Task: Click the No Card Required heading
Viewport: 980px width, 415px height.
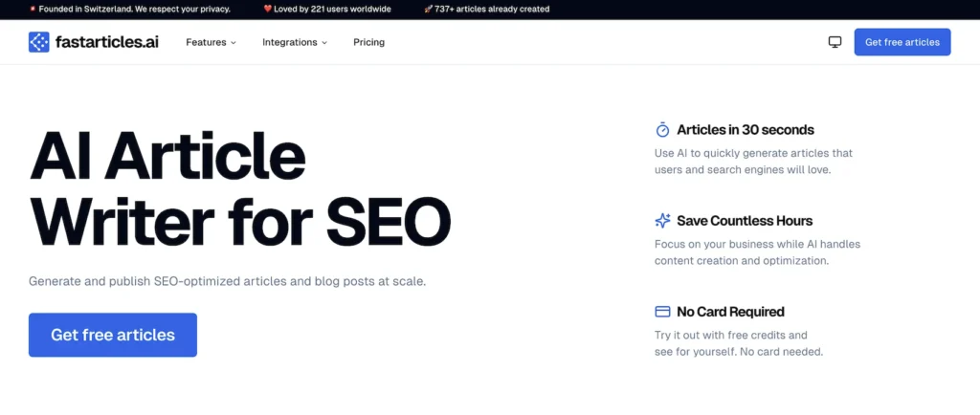Action: tap(730, 312)
